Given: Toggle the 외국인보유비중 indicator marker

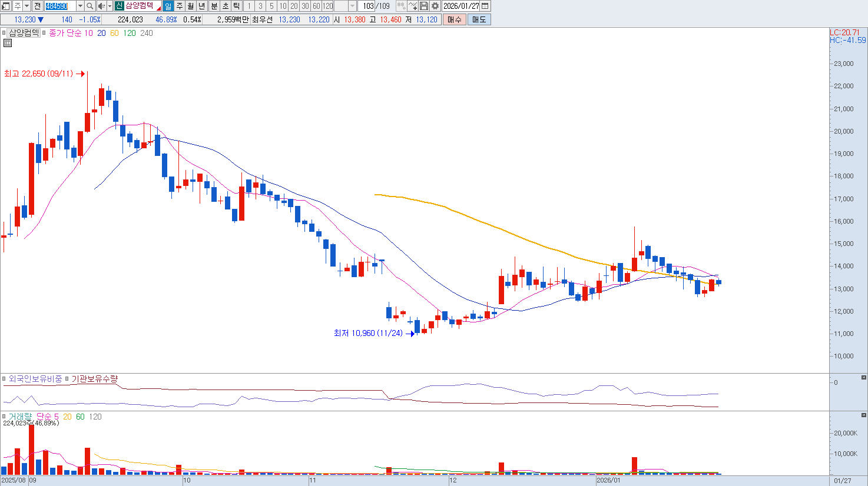Looking at the screenshot, I should [x=4, y=379].
